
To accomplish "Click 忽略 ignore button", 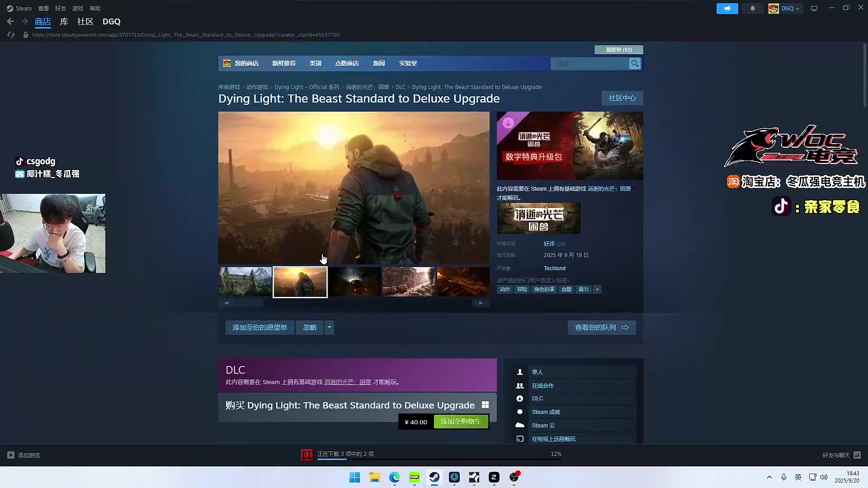I will [x=310, y=328].
